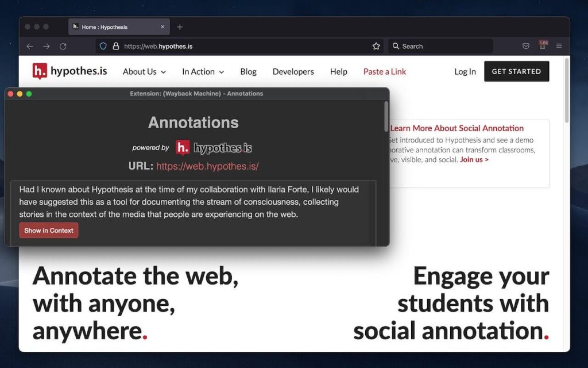Select Developers in the navigation menu
Screen dimensions: 588x368
tap(293, 71)
